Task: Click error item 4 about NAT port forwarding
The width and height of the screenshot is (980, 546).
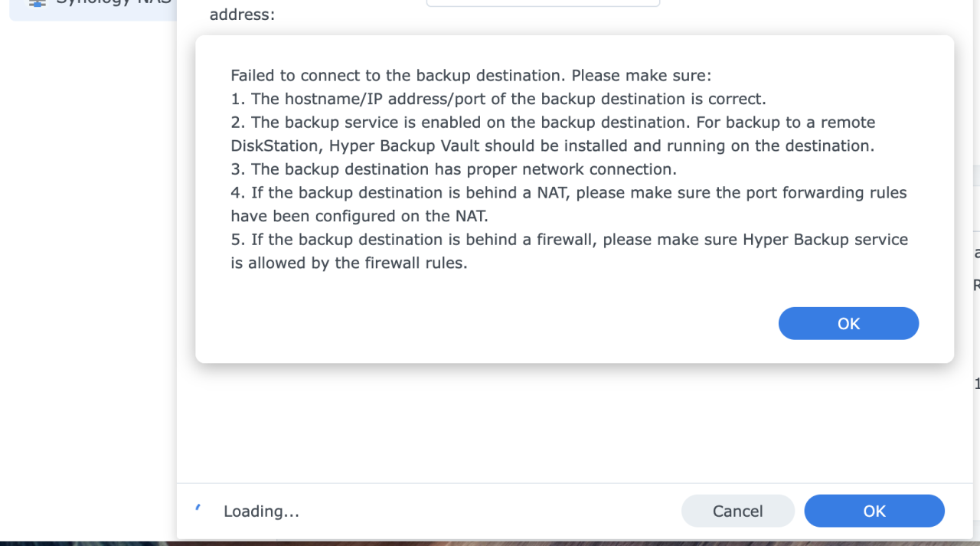Action: pos(569,204)
